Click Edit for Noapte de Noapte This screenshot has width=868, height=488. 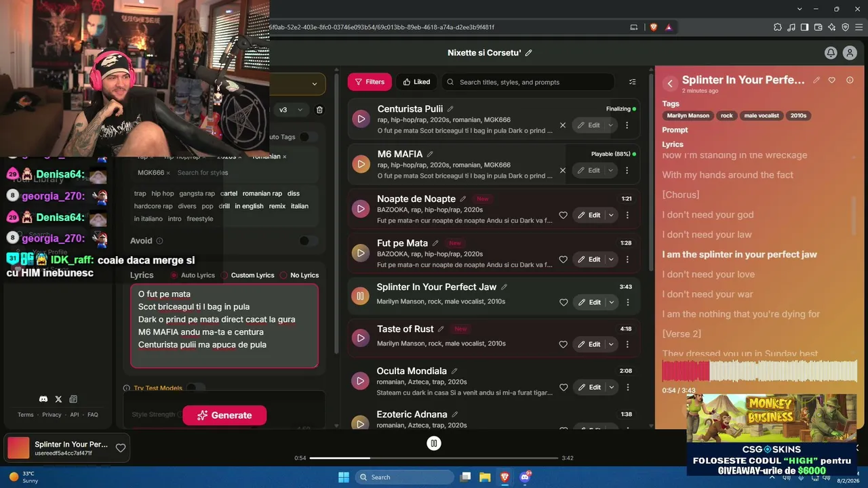pyautogui.click(x=589, y=216)
